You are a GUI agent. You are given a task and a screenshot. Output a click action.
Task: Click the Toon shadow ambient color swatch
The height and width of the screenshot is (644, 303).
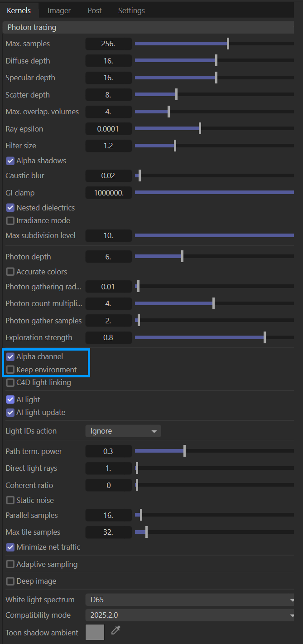pos(95,632)
